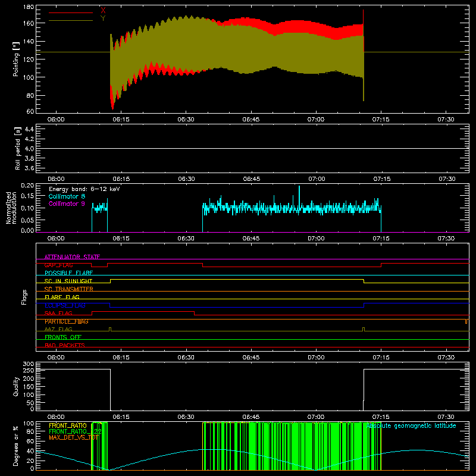This screenshot has height=476, width=476.
Task: Click the "300" tick on Quality axis
Action: (x=29, y=364)
